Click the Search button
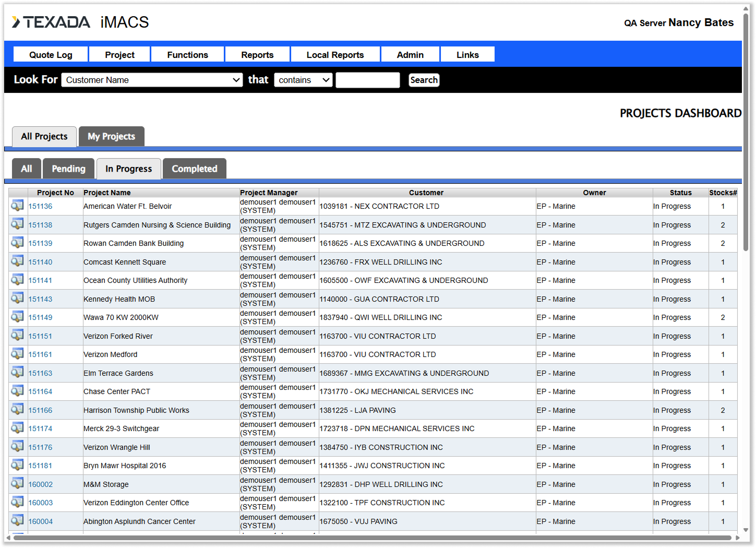 click(x=424, y=80)
